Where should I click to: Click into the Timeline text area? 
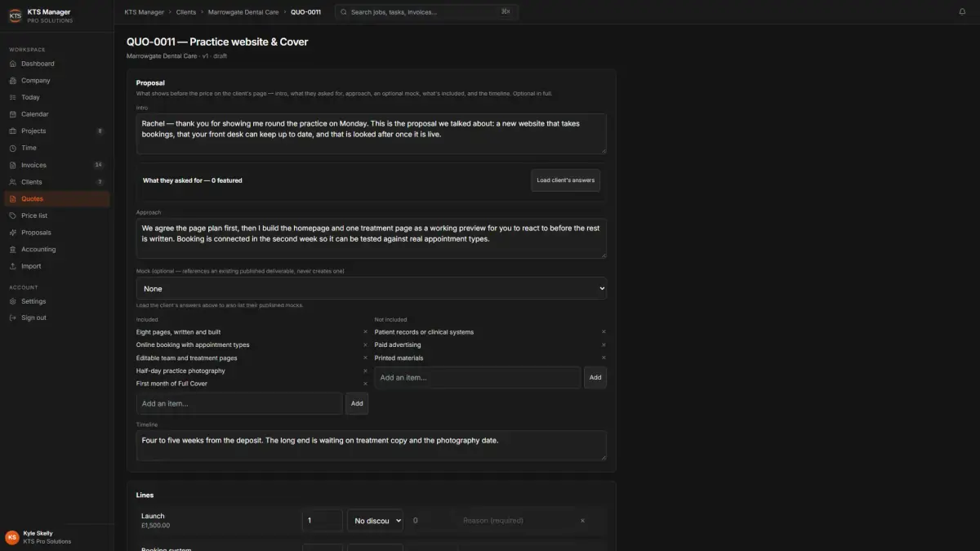coord(372,446)
